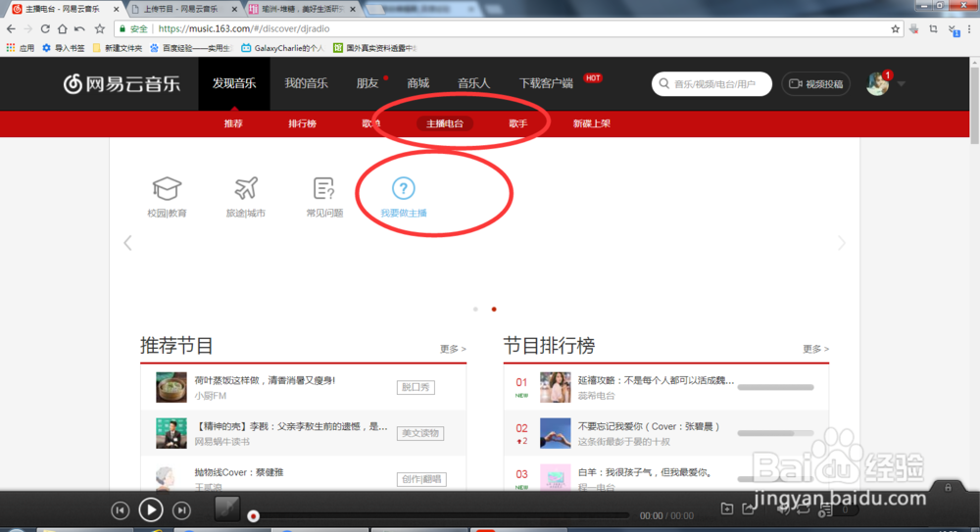Screen dimensions: 980x532
Task: Skip to the next track
Action: pos(181,510)
